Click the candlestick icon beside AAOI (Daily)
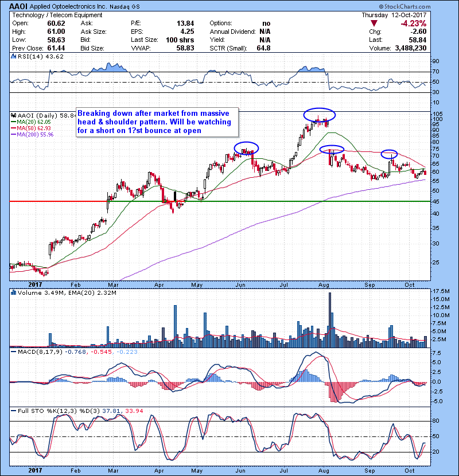This screenshot has width=459, height=476. point(14,115)
